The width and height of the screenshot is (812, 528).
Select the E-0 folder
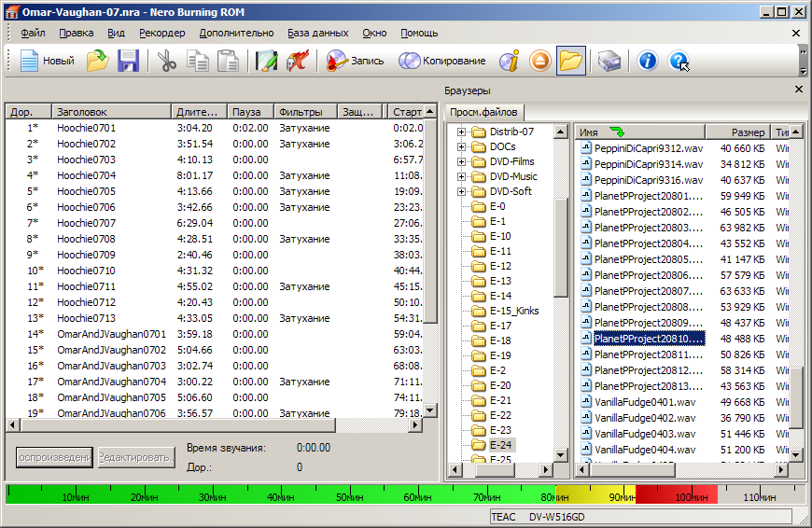pos(497,206)
